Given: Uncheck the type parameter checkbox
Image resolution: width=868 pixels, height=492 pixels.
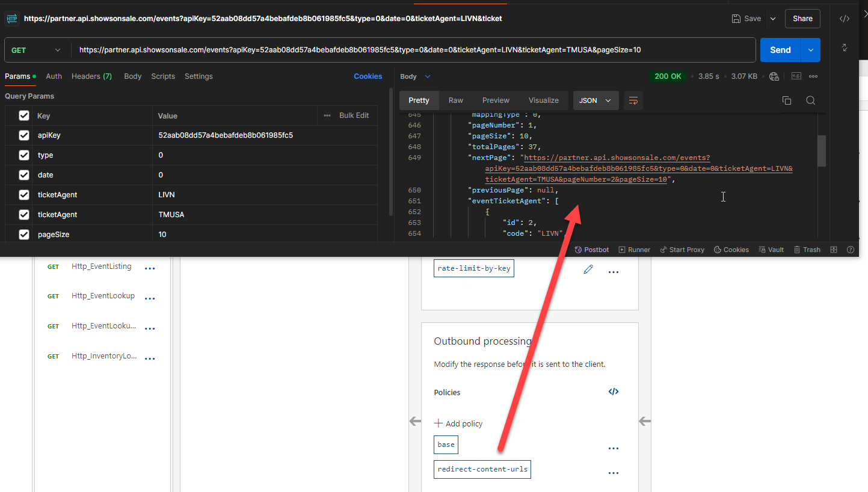Looking at the screenshot, I should coord(24,155).
